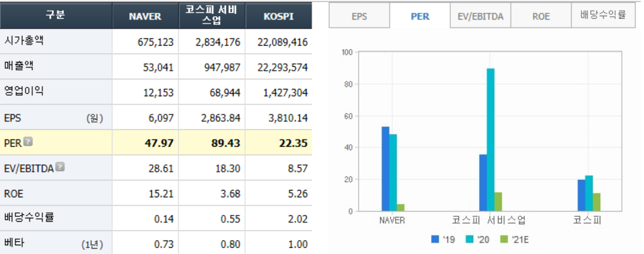The height and width of the screenshot is (254, 644).
Task: Click beta value 0.80
Action: pyautogui.click(x=230, y=245)
